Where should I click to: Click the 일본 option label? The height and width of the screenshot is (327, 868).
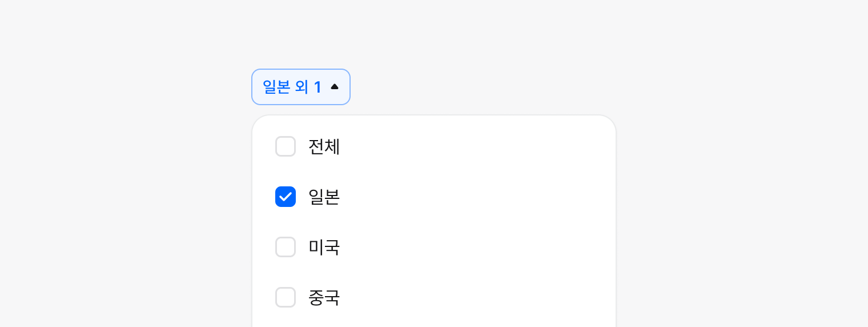tap(324, 197)
